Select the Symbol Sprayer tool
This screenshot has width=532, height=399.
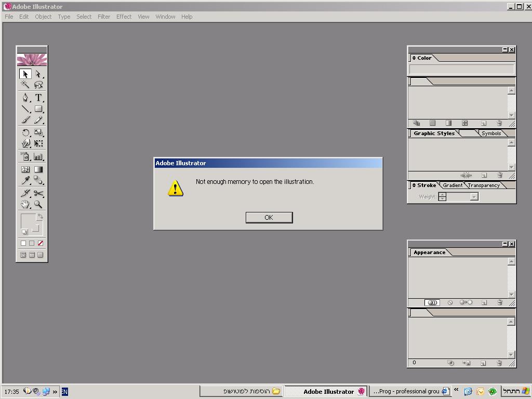click(25, 156)
